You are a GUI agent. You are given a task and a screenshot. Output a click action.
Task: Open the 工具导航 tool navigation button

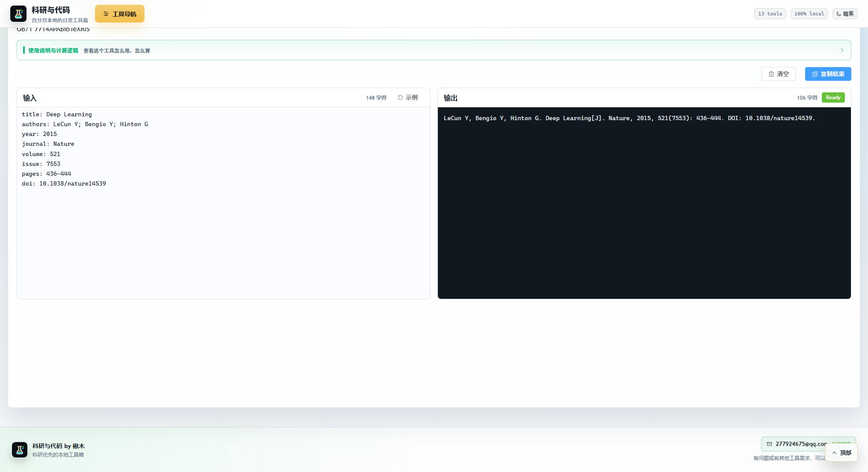point(120,14)
